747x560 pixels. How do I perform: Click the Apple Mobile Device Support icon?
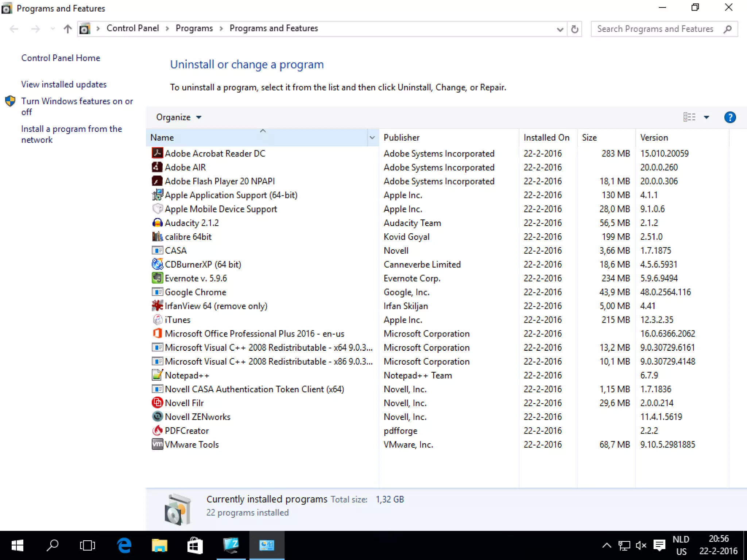(157, 209)
